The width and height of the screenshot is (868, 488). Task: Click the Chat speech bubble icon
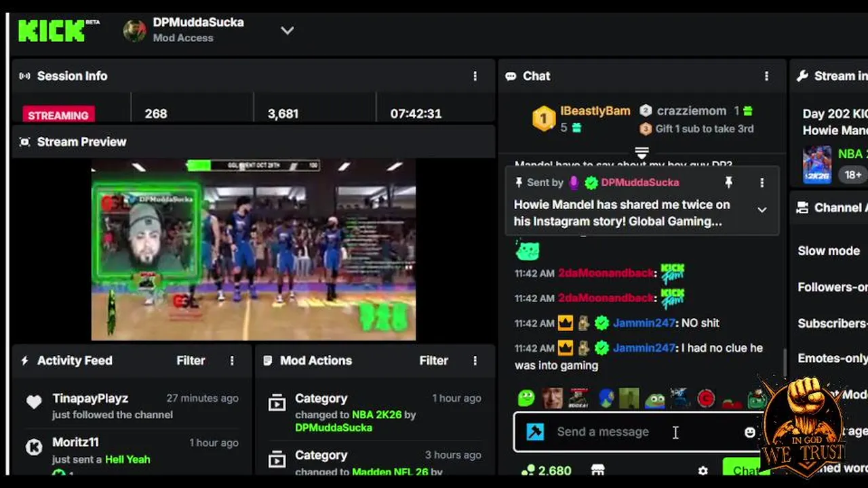tap(511, 76)
